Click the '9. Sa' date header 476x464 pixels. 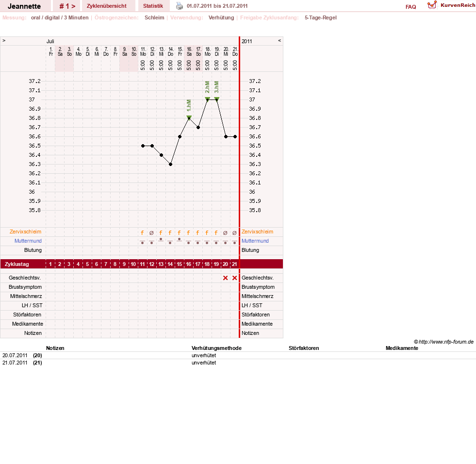pyautogui.click(x=125, y=51)
